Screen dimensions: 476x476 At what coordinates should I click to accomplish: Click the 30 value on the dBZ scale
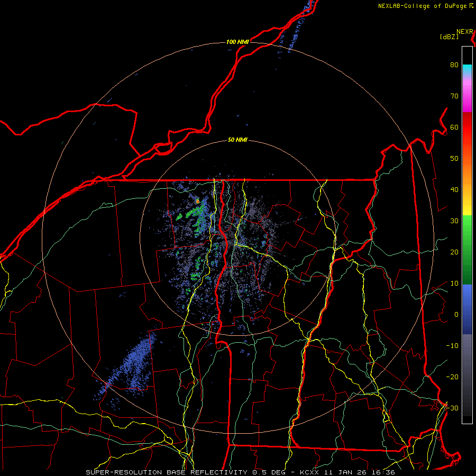click(454, 221)
